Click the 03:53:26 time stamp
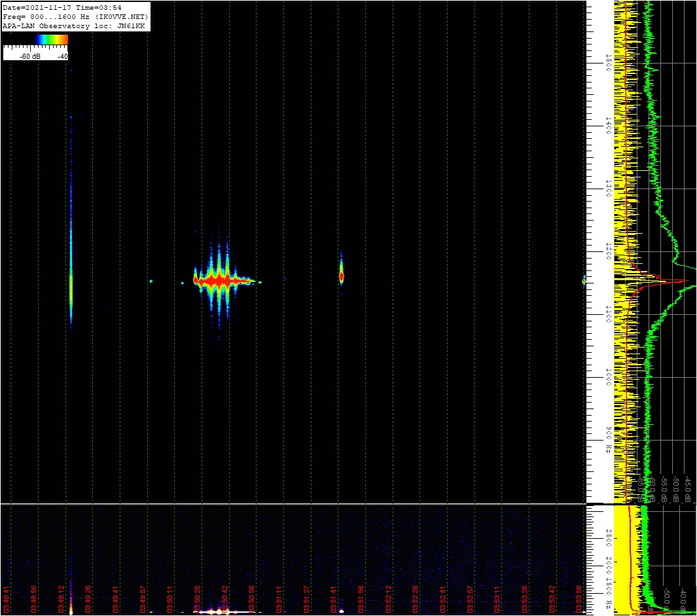Screen dimensions: 697x616 click(524, 599)
